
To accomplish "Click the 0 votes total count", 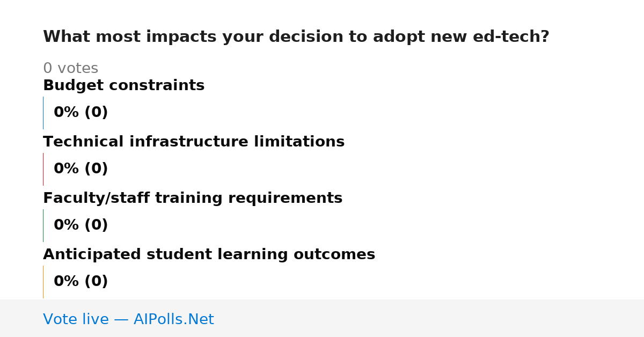I will tap(70, 69).
